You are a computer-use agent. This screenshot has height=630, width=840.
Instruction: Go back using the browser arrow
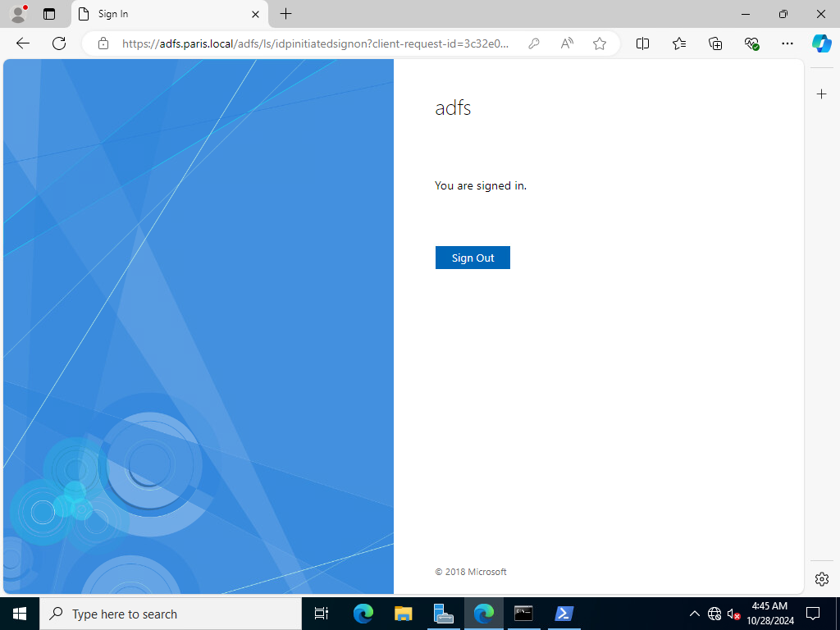[23, 43]
